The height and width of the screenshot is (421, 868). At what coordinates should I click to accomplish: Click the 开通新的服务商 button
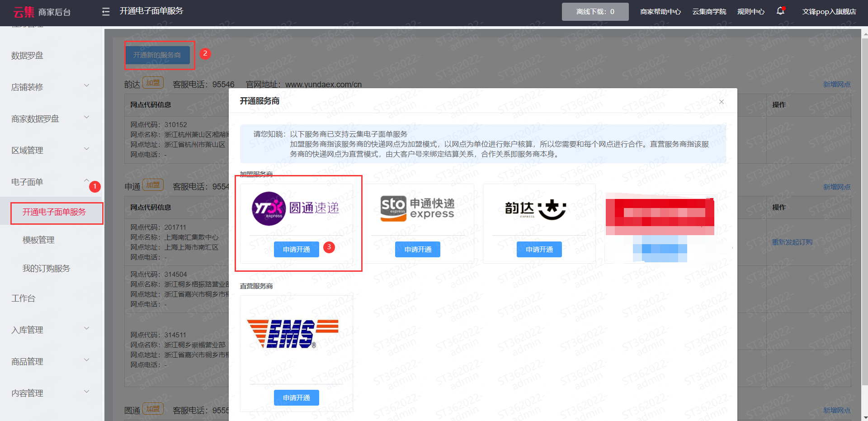click(157, 55)
